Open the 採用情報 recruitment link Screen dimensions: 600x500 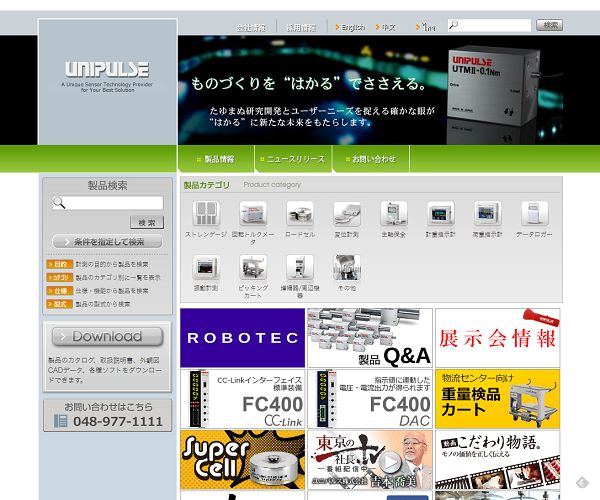[x=301, y=28]
